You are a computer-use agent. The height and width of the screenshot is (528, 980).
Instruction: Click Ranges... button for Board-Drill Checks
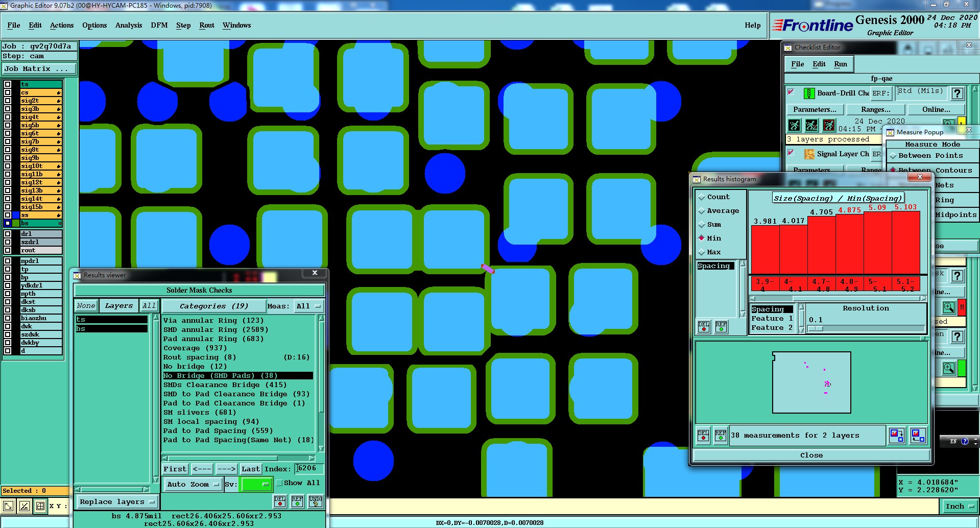pyautogui.click(x=875, y=110)
